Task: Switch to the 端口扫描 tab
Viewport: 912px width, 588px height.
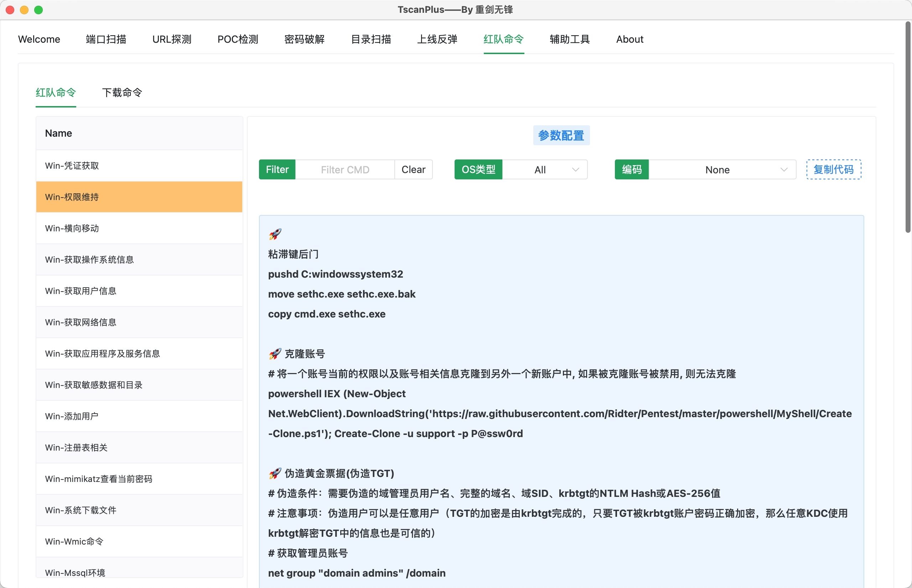Action: point(106,39)
